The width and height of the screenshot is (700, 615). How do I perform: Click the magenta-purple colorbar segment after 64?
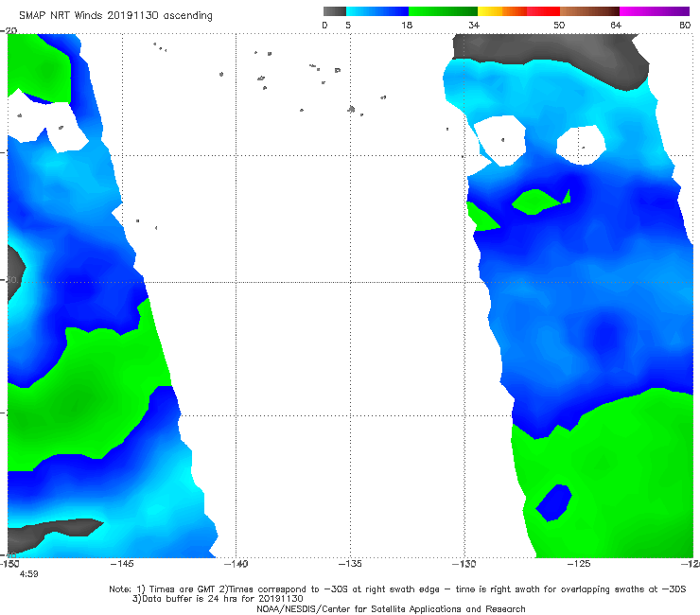click(x=655, y=11)
